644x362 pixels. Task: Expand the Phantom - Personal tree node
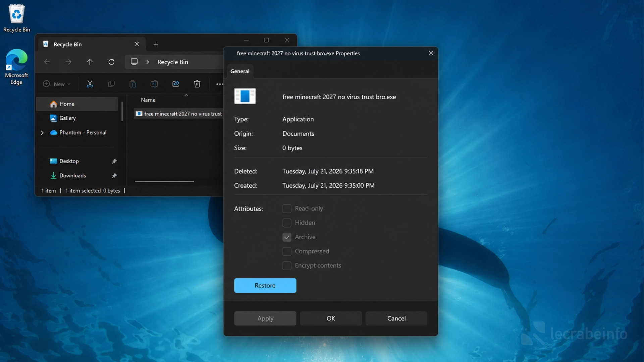tap(42, 133)
